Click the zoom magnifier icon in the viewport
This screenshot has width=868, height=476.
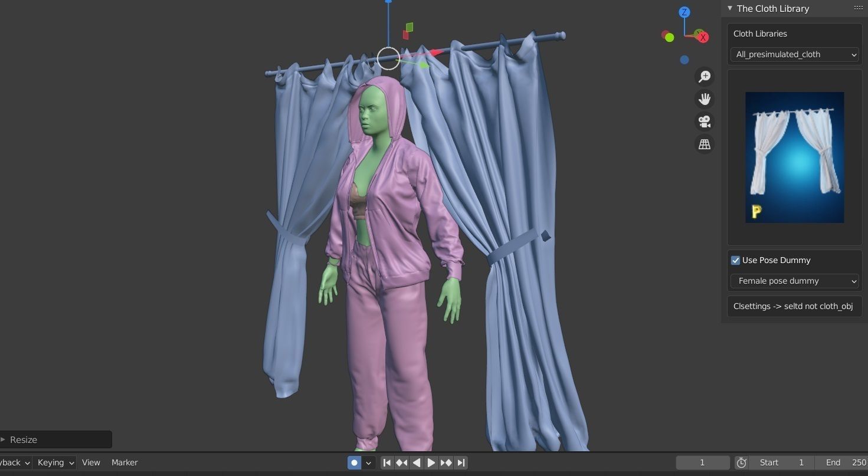pos(705,77)
